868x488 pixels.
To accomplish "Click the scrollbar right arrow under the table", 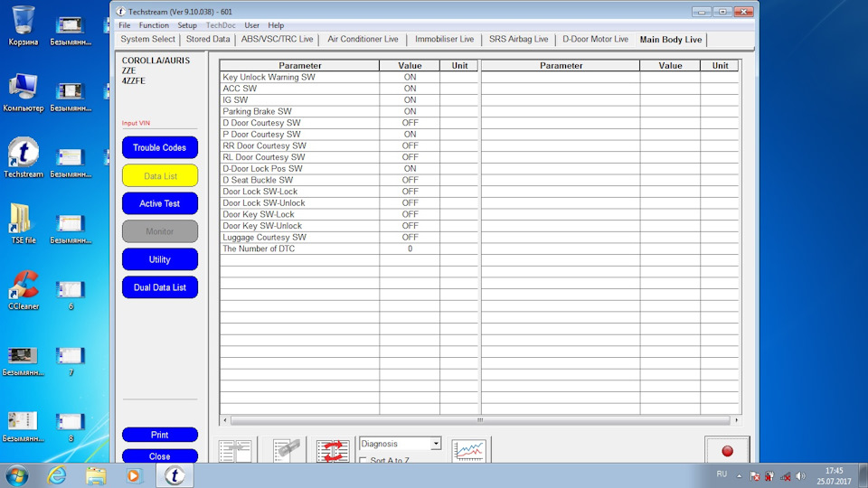I will point(736,420).
